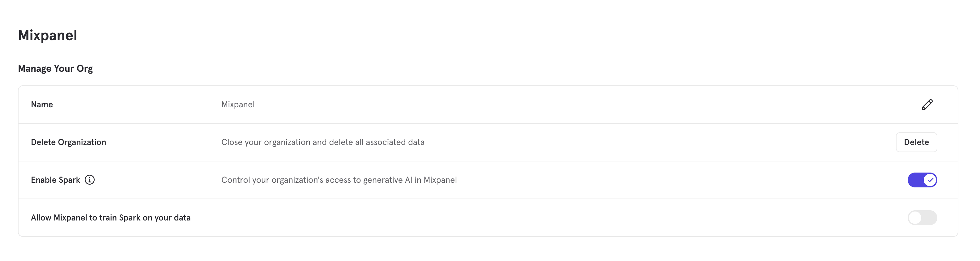The image size is (980, 261).
Task: Click the info icon beside Enable Spark
Action: click(89, 180)
